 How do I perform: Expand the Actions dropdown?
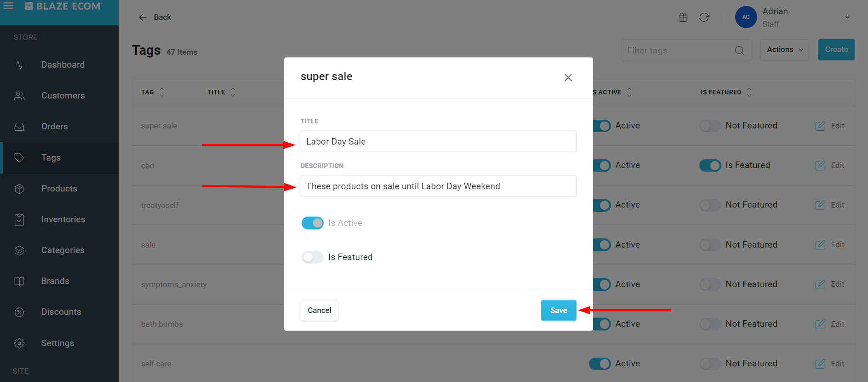784,50
